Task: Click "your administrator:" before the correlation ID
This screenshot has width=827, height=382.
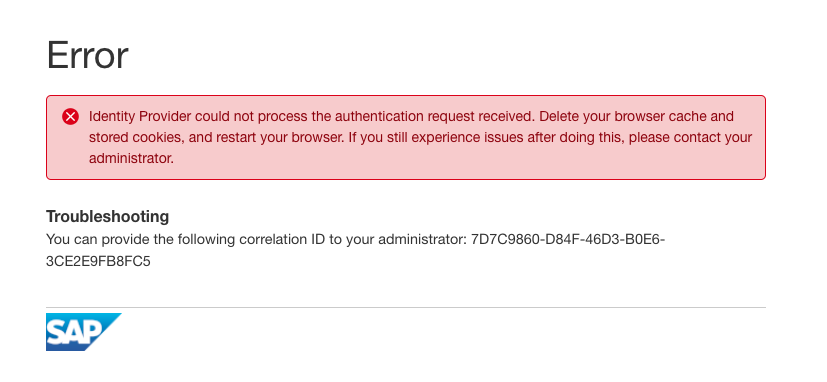Action: coord(406,240)
